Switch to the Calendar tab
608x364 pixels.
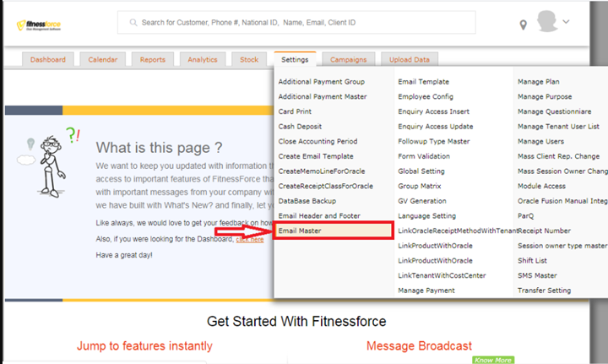click(x=102, y=59)
